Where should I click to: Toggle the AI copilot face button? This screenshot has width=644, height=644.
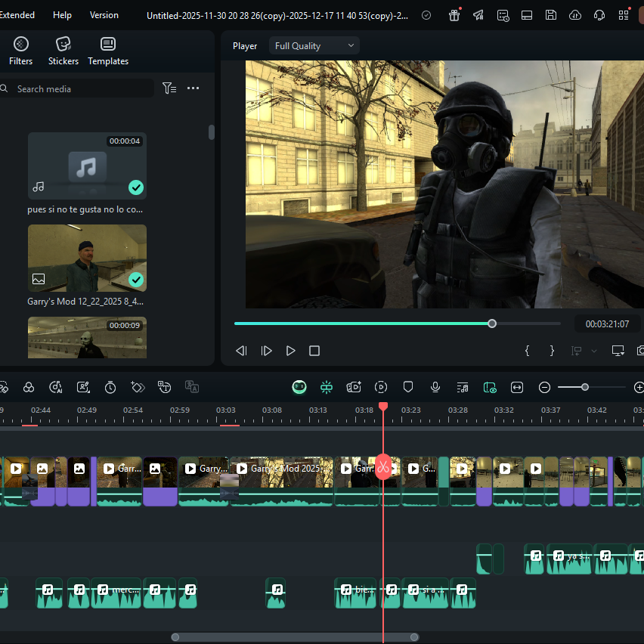pos(299,387)
